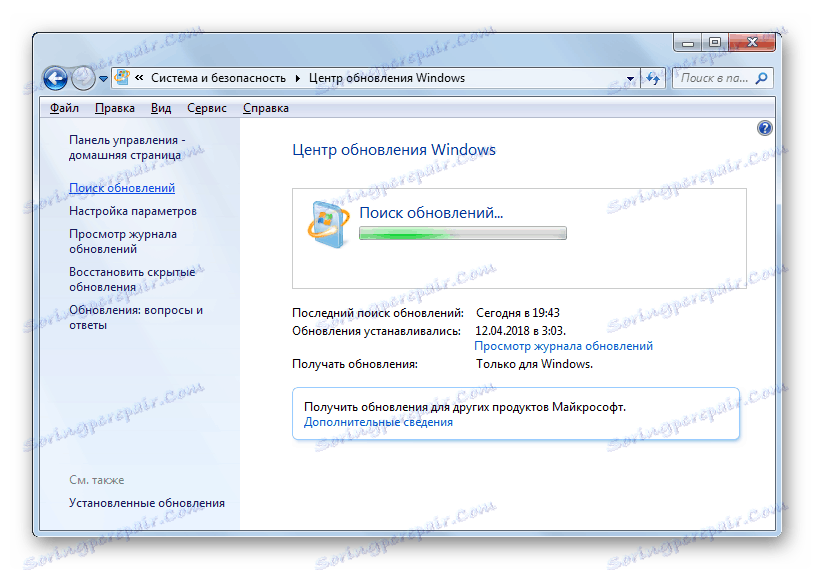Go to Панель управления - домашняя страница
The width and height of the screenshot is (815, 570).
127,148
